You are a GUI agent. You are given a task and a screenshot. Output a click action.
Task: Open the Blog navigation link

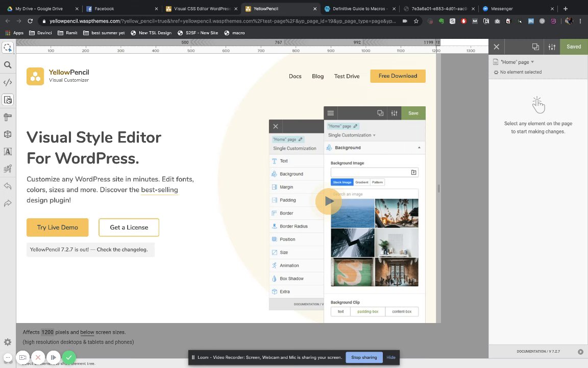click(x=317, y=76)
